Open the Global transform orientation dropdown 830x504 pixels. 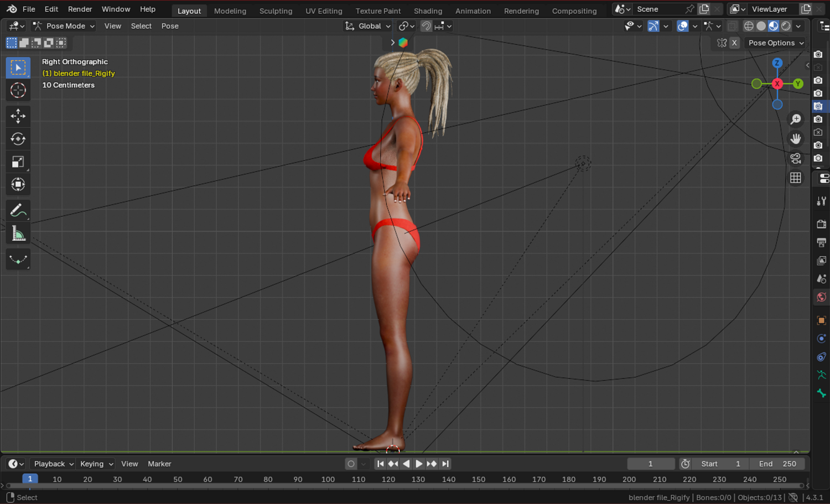[368, 26]
